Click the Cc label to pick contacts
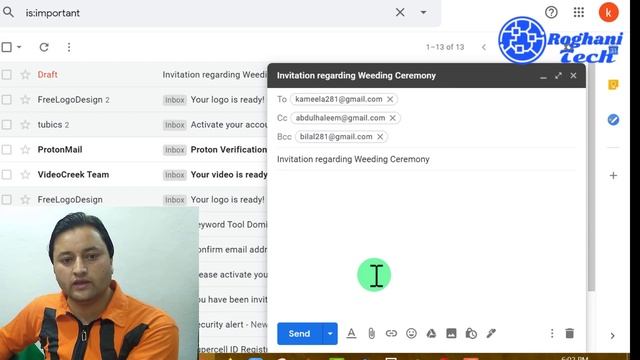 282,118
